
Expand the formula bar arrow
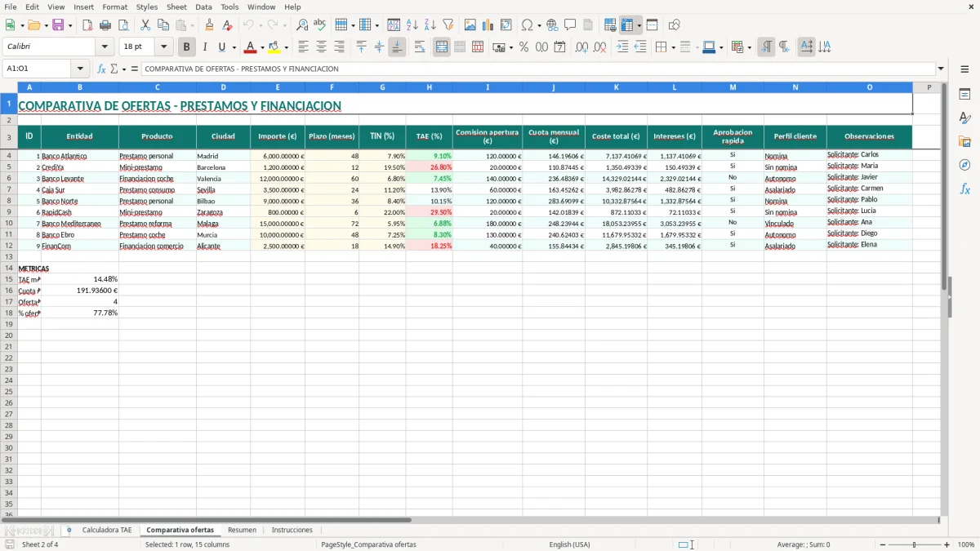point(941,69)
